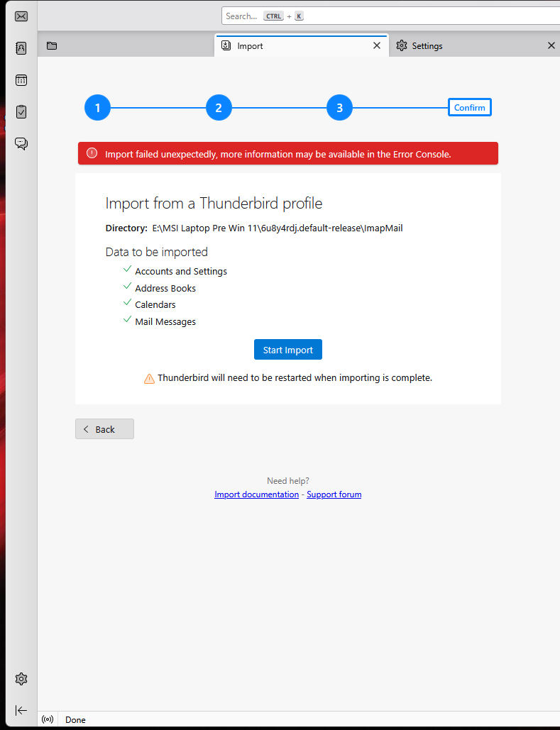Close the Settings tab
Viewport: 560px width, 730px height.
[551, 45]
